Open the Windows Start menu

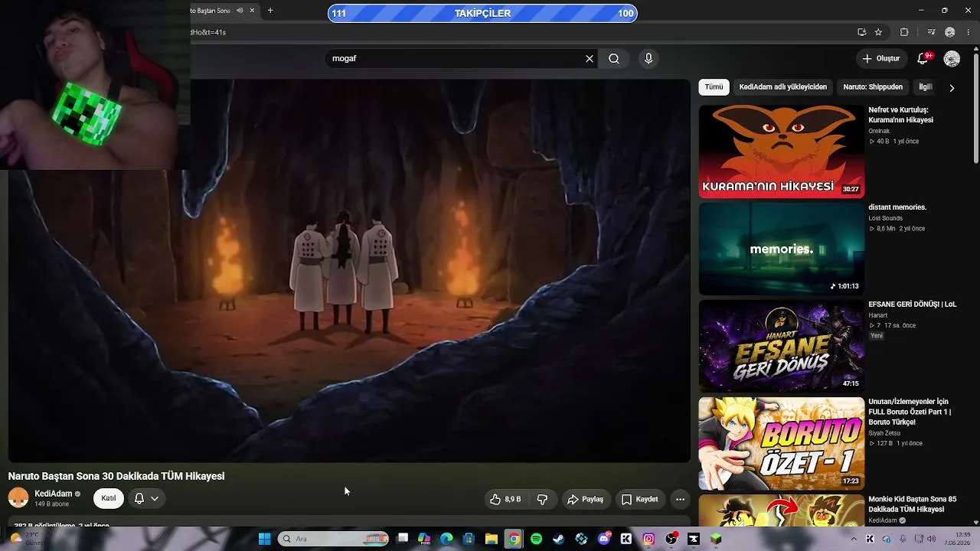pos(264,539)
